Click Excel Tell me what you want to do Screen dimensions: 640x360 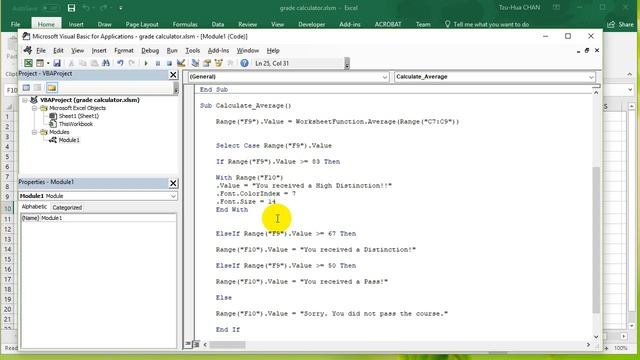pos(487,24)
